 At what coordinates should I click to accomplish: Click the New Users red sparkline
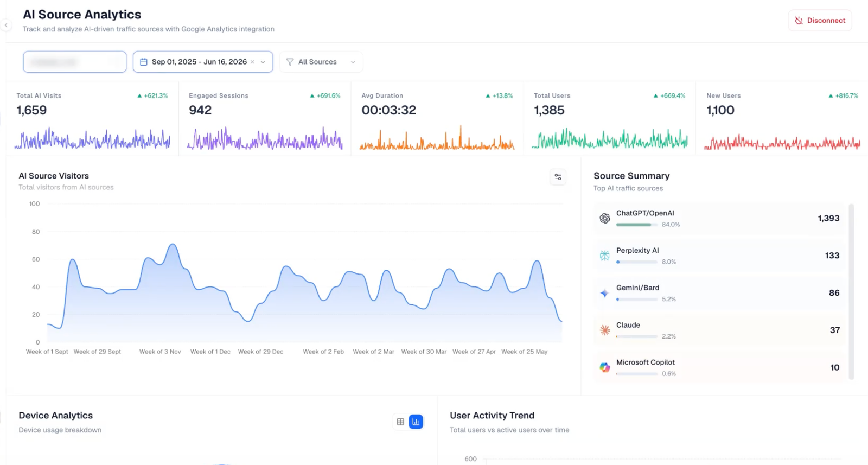tap(782, 142)
